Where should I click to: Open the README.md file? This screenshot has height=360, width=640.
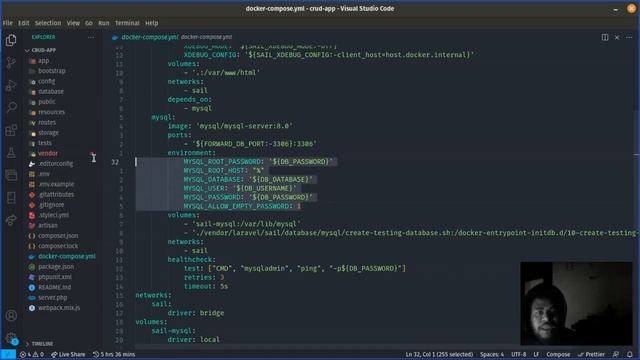coord(55,287)
